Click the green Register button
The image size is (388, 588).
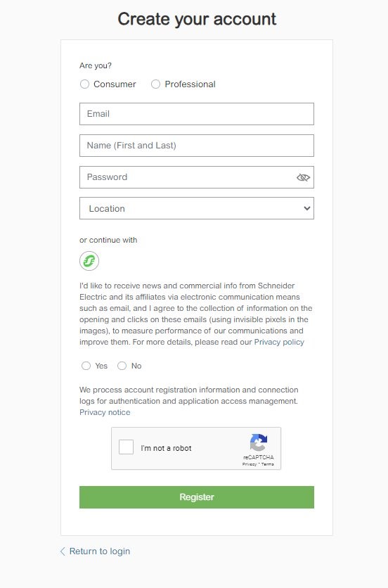coord(197,497)
